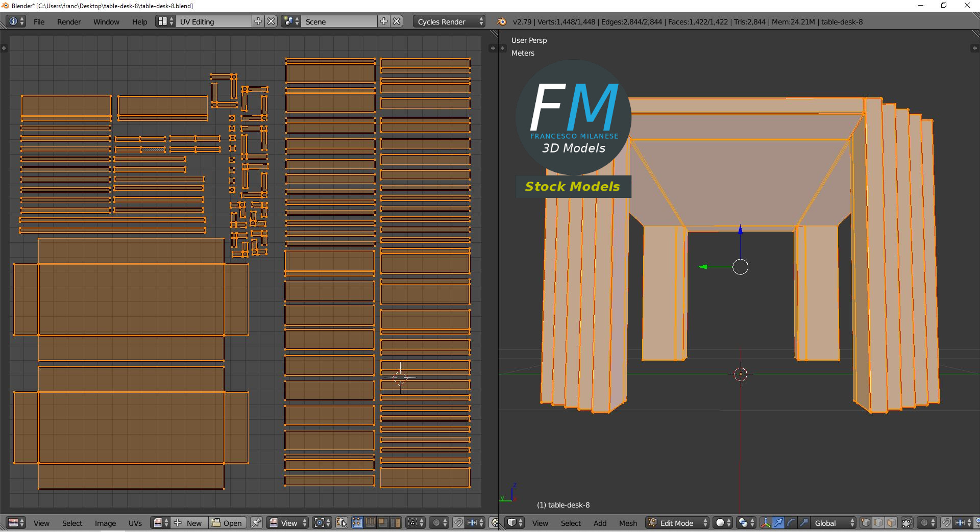Select the rotate manipulator
Image resolution: width=980 pixels, height=532 pixels.
point(791,523)
